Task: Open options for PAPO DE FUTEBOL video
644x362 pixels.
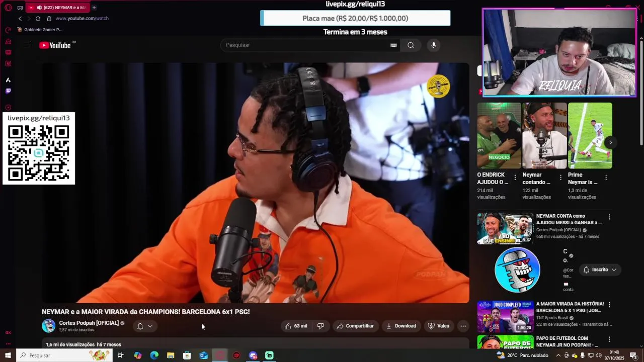Action: point(609,339)
